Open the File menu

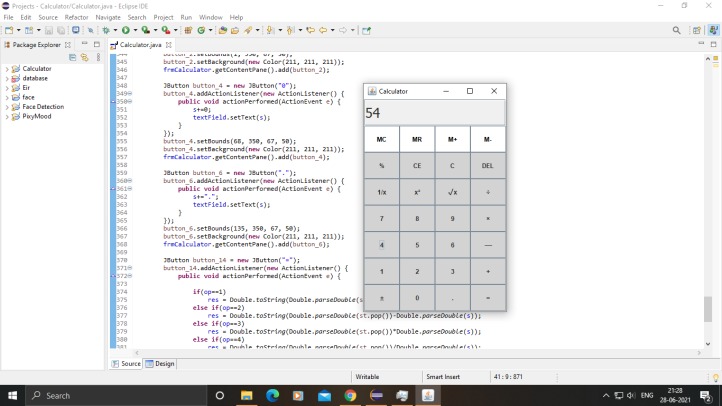tap(8, 17)
